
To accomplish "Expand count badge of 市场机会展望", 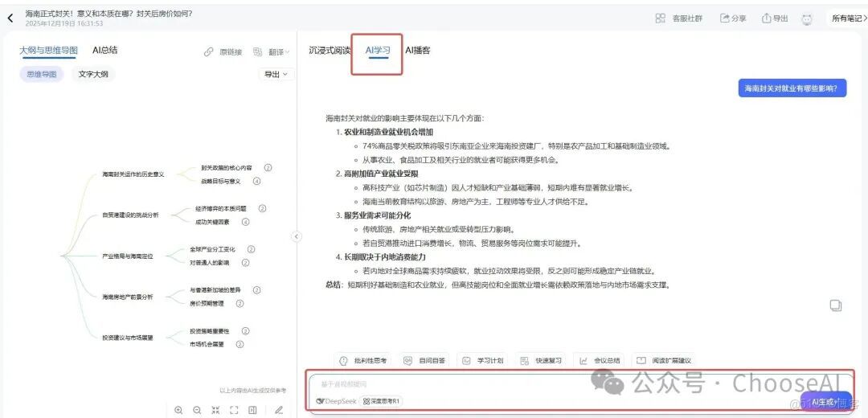I will (x=240, y=344).
